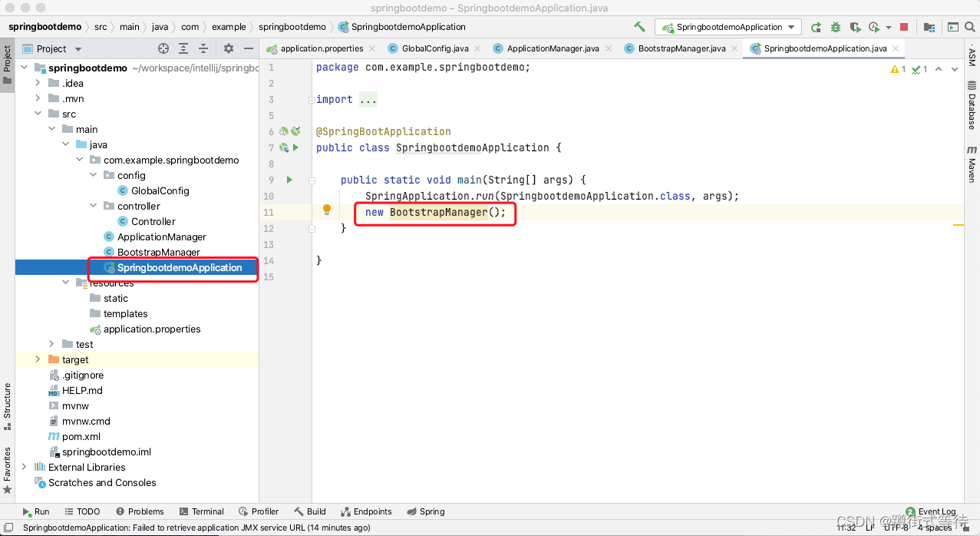The height and width of the screenshot is (536, 980).
Task: Click the Select Opened File target icon
Action: tap(163, 48)
